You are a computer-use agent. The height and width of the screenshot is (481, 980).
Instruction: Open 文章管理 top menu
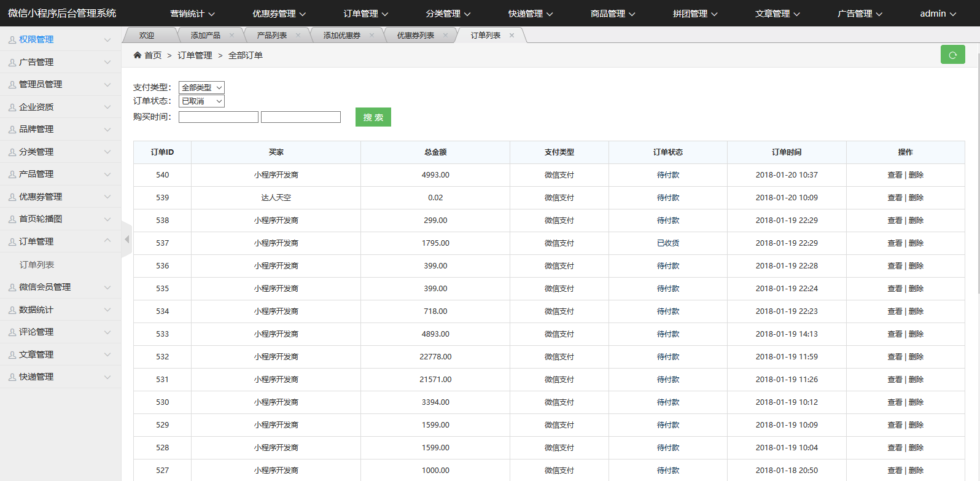click(x=777, y=14)
